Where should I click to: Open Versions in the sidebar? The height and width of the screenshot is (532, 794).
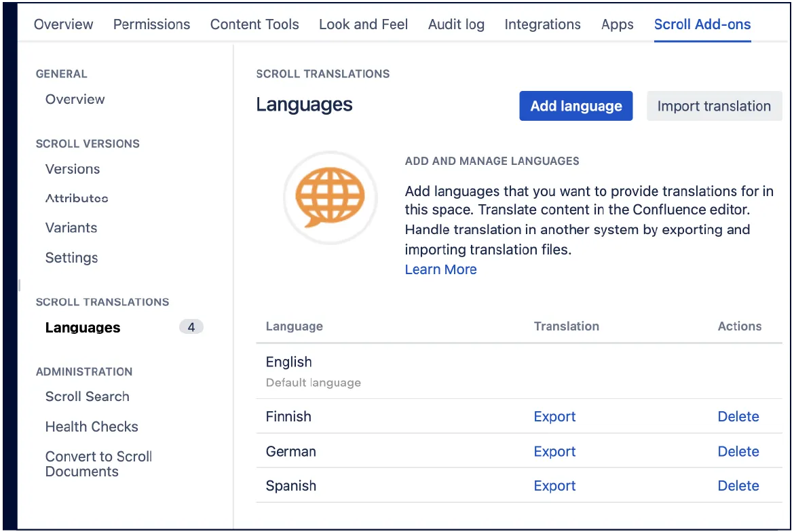73,169
